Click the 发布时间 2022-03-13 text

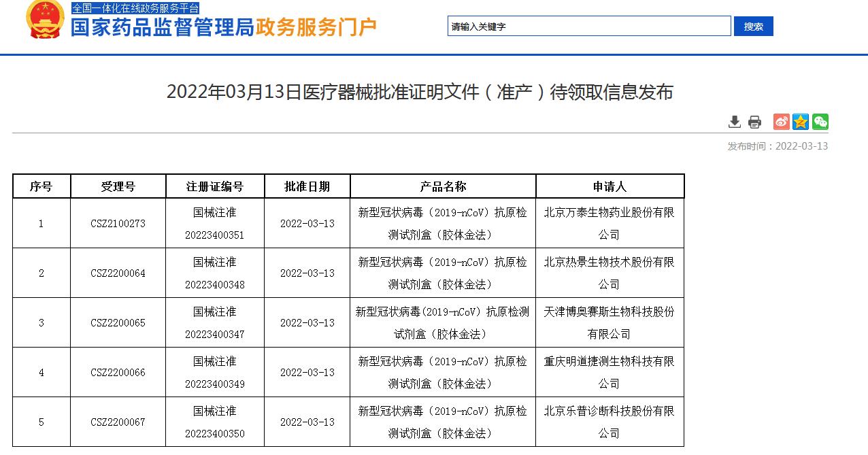point(778,145)
